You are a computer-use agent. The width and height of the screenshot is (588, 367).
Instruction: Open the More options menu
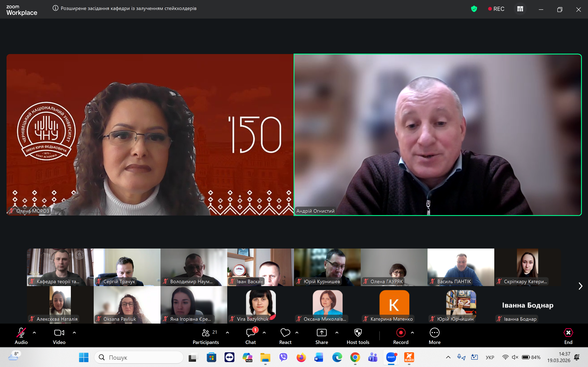(434, 336)
